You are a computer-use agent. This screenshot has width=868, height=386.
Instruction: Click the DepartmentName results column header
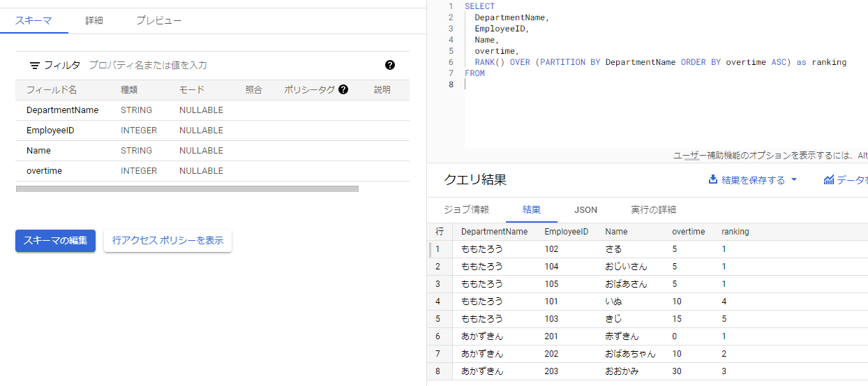click(x=494, y=232)
